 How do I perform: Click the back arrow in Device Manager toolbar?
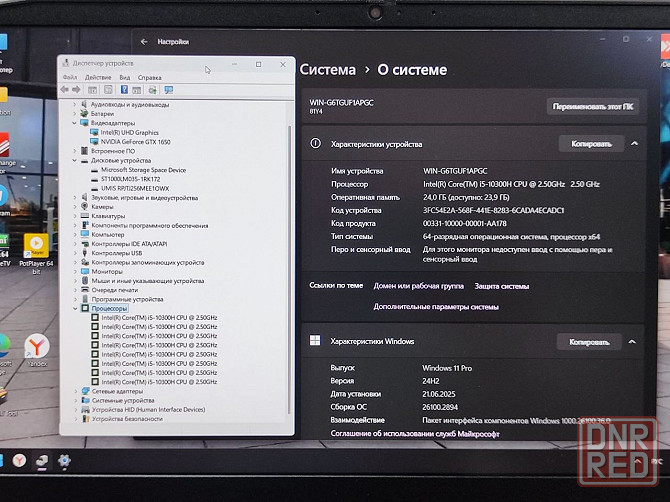pyautogui.click(x=65, y=90)
